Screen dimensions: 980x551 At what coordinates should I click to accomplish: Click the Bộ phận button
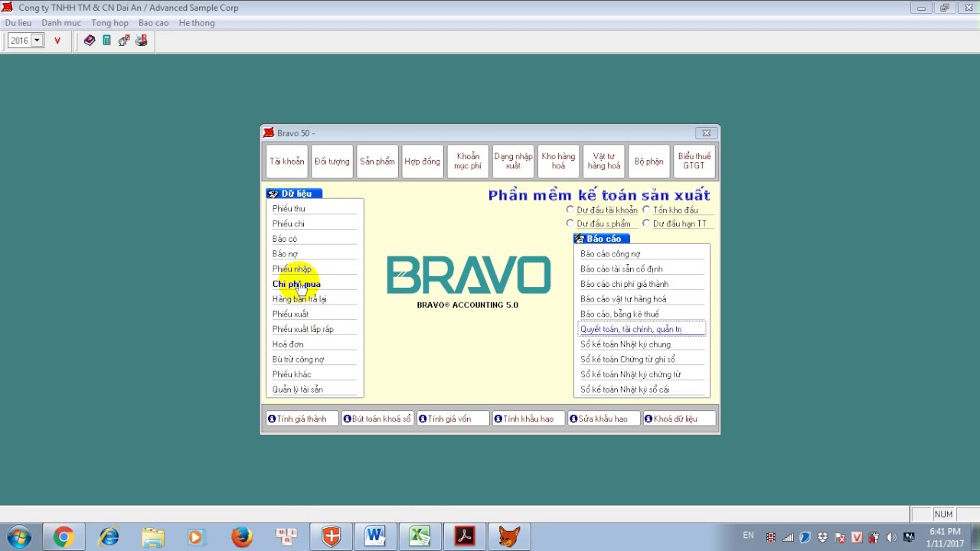649,161
